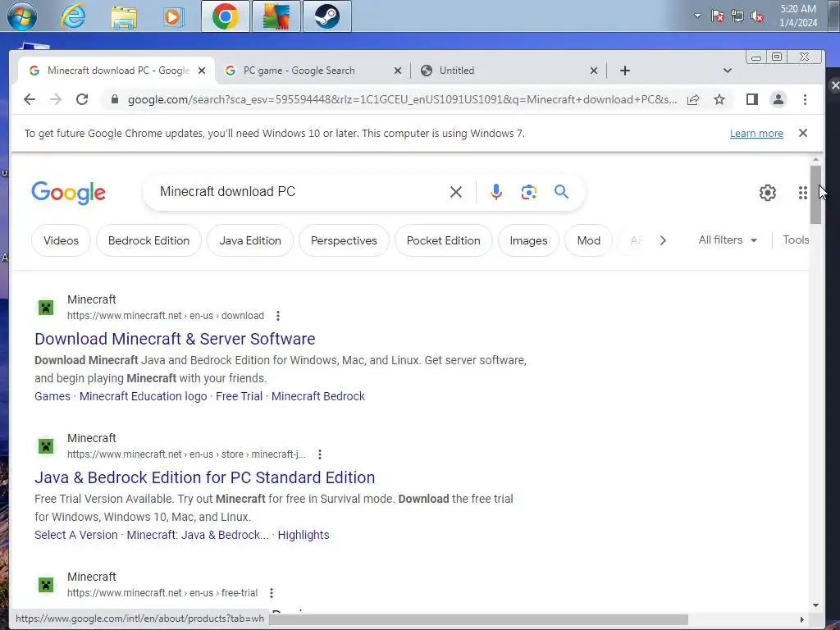Open the Google apps grid
The image size is (840, 630).
[802, 193]
